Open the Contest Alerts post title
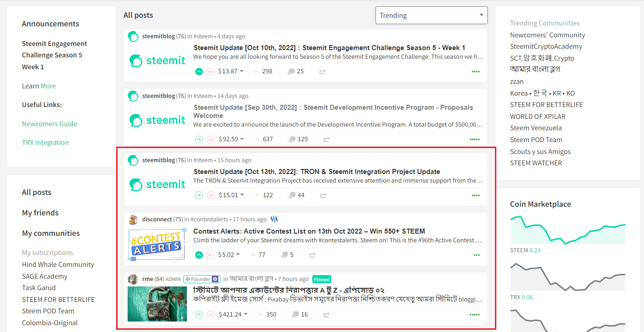Viewport: 644px width, 332px height. tap(309, 231)
